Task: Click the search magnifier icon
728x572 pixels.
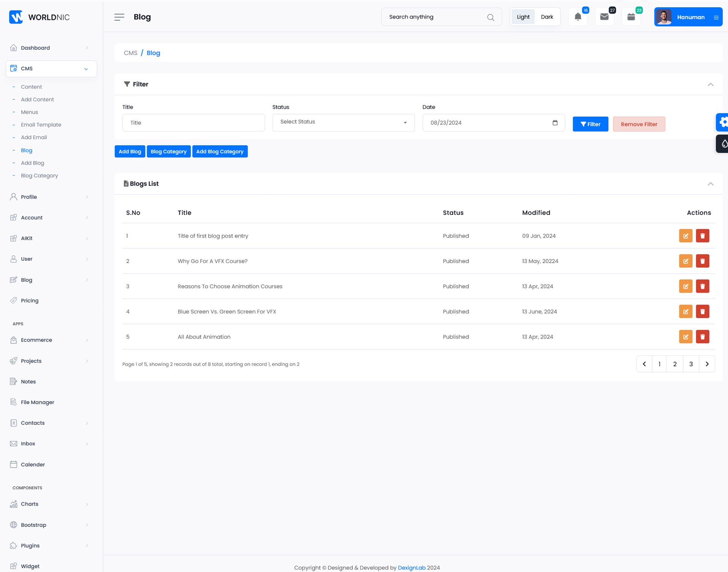Action: [x=491, y=17]
